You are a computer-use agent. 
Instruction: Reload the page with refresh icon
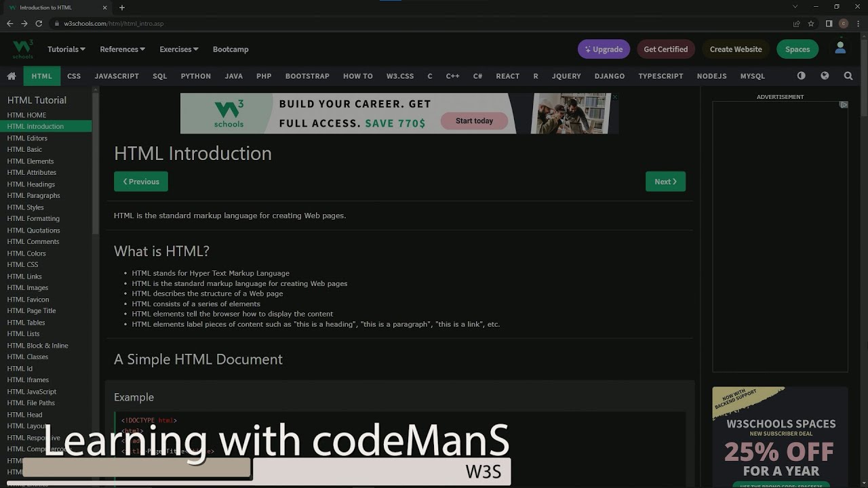(x=39, y=24)
